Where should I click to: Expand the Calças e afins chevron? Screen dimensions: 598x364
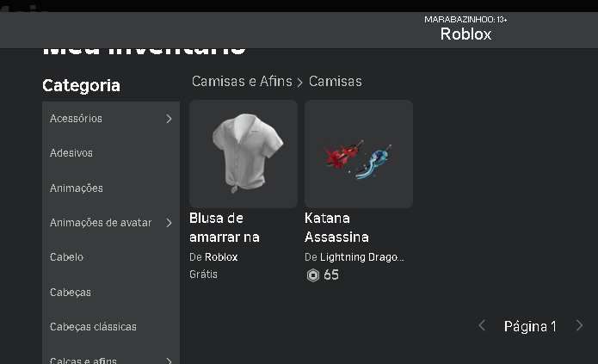[169, 361]
